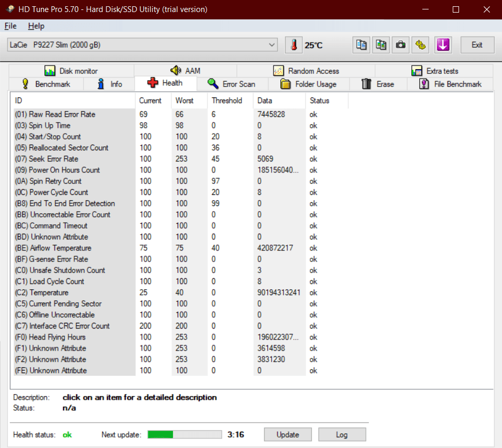Click the data value 420872217
502x448 pixels.
(x=275, y=248)
